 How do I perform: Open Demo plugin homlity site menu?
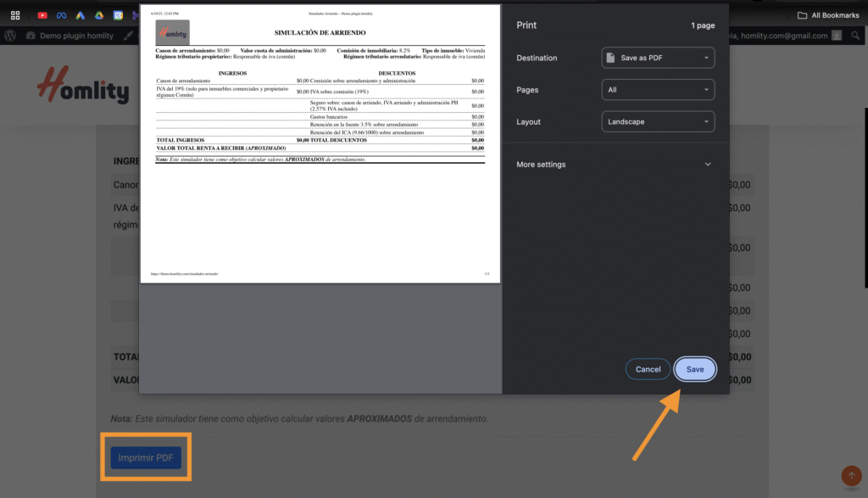coord(70,36)
